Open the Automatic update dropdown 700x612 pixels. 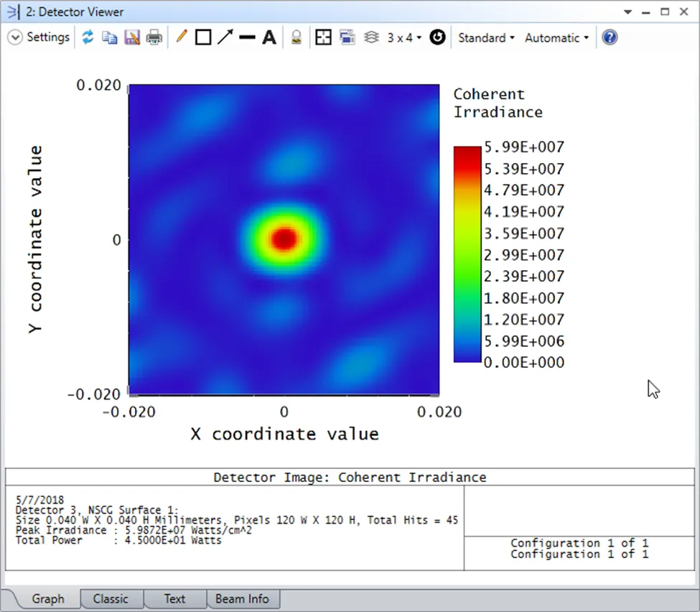pos(556,37)
